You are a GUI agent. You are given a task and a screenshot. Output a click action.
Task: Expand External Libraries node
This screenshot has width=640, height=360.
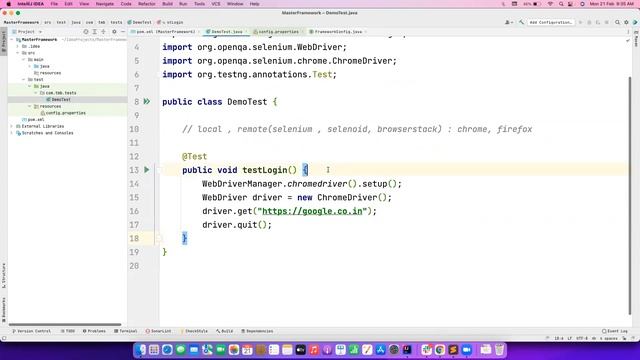[x=12, y=127]
